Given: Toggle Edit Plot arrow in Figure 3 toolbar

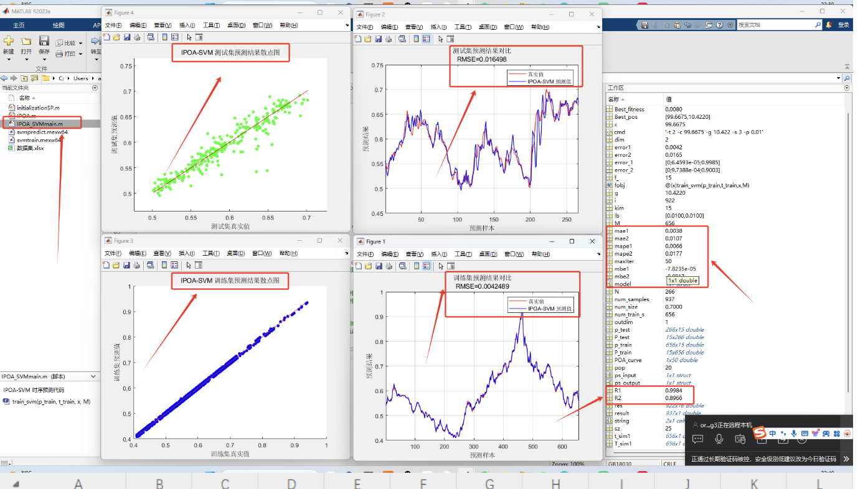Looking at the screenshot, I should [189, 265].
